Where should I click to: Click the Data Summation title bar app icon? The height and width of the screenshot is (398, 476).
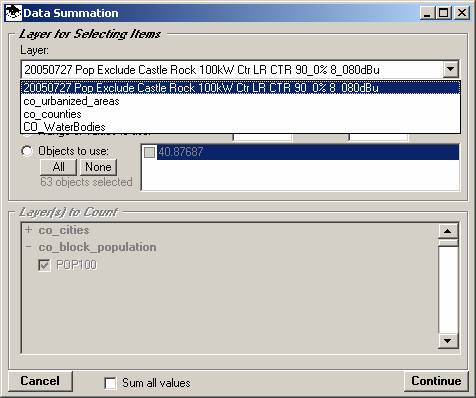[14, 13]
